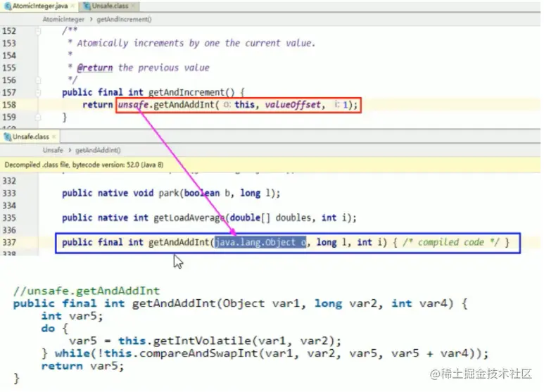Click the 'int var5;' declaration
This screenshot has width=544, height=392.
click(72, 316)
